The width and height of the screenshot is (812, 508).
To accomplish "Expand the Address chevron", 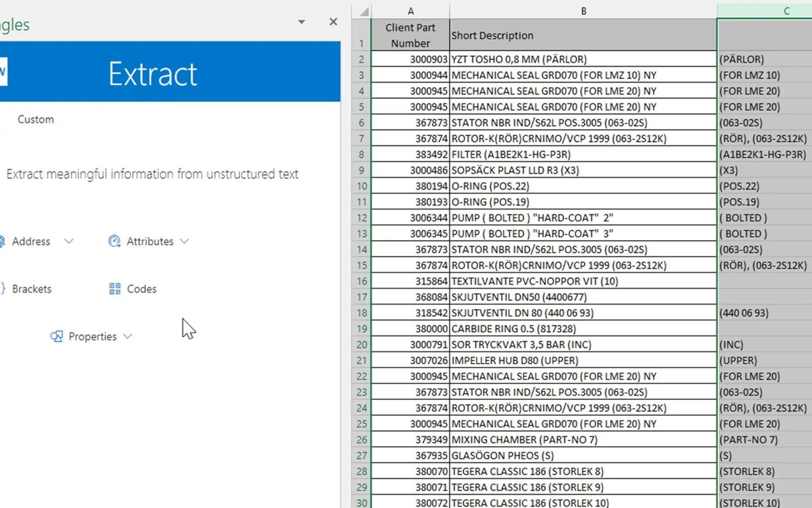I will pyautogui.click(x=69, y=241).
